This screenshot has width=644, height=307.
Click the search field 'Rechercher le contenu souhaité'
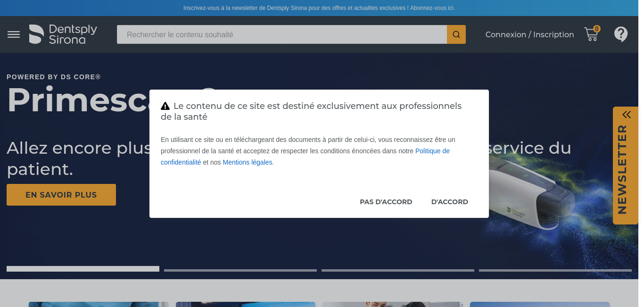click(282, 34)
